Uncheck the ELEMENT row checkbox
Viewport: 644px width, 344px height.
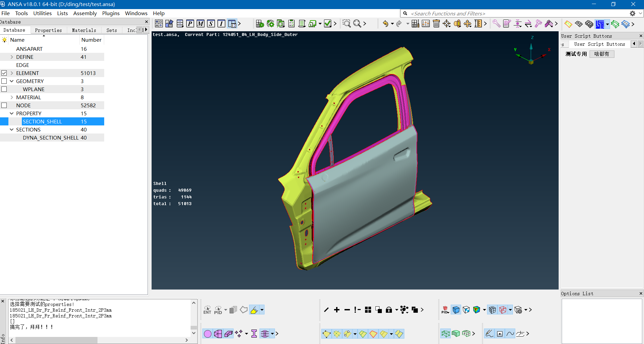(4, 73)
